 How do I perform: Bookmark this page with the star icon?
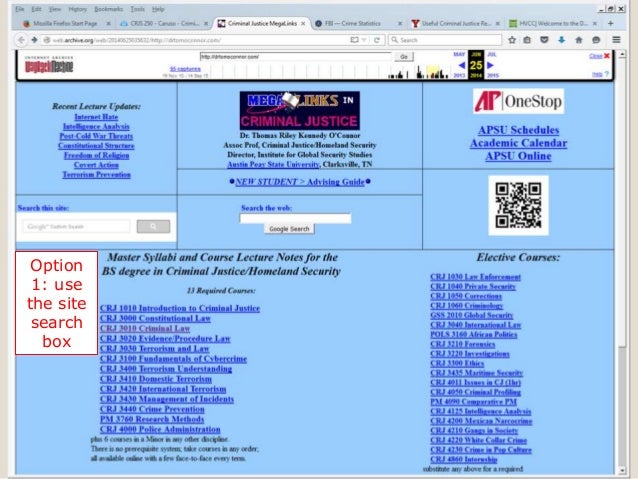pos(512,40)
